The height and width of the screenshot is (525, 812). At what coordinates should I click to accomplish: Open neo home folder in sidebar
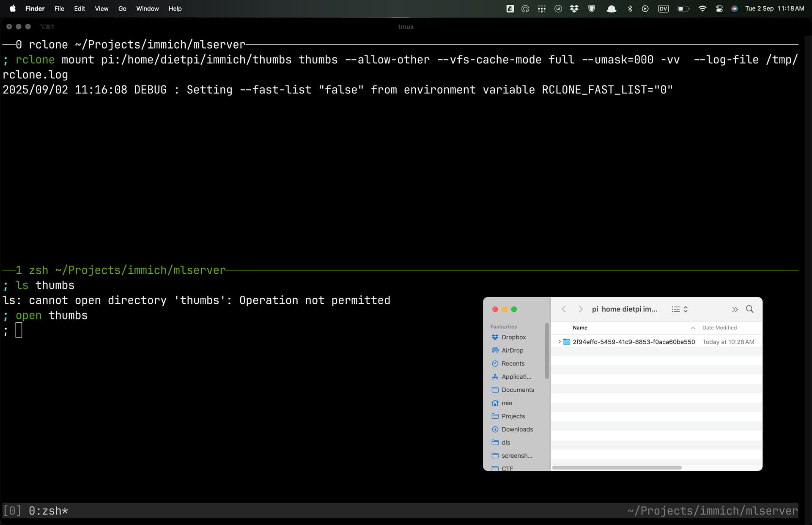tap(507, 403)
